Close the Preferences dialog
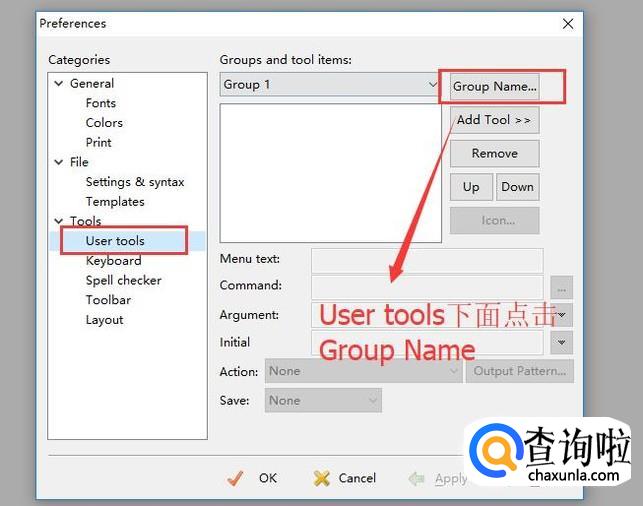 pos(568,23)
